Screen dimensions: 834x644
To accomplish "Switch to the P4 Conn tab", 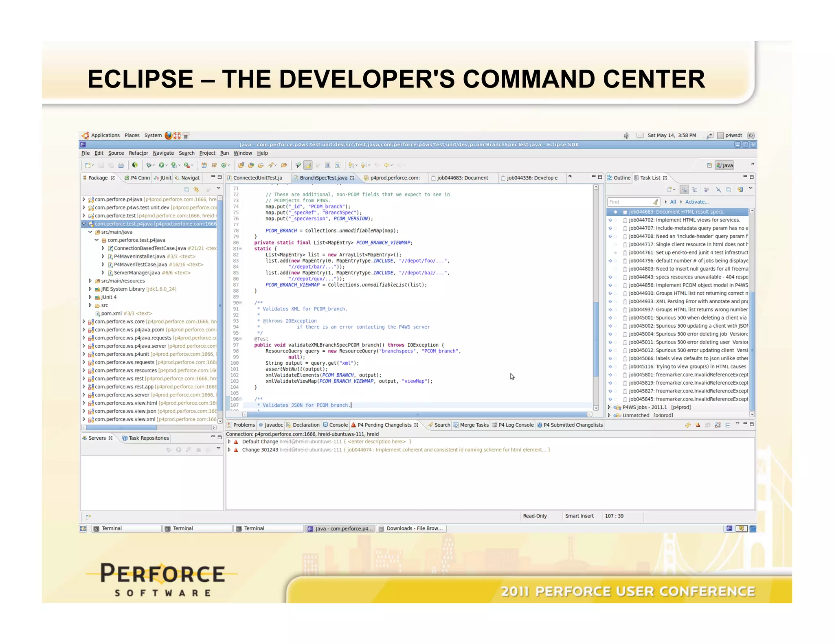I will point(137,178).
